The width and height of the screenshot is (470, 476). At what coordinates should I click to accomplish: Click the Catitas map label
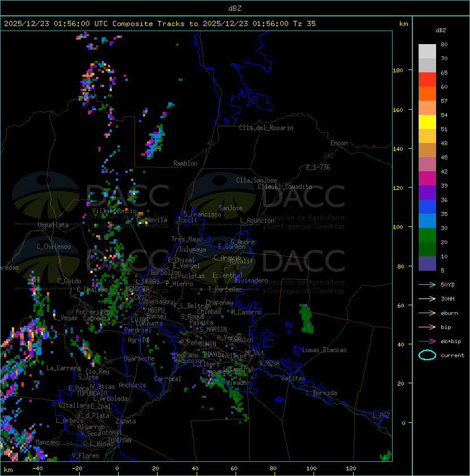pos(293,378)
